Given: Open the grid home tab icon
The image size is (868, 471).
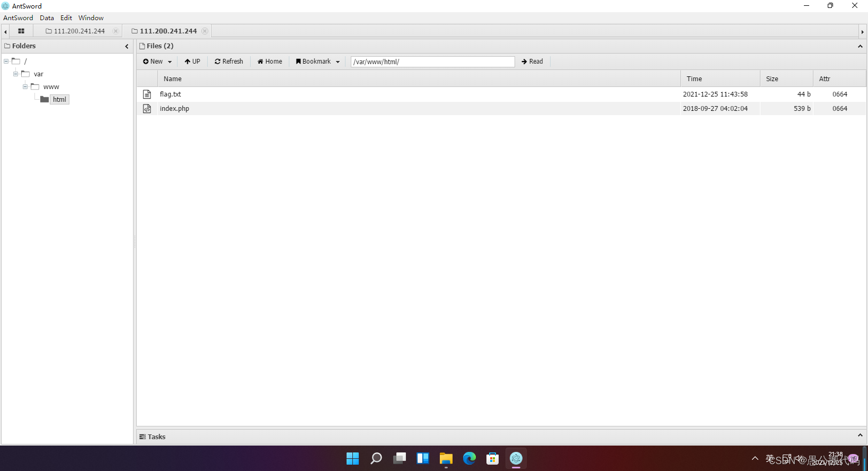Looking at the screenshot, I should pyautogui.click(x=21, y=31).
